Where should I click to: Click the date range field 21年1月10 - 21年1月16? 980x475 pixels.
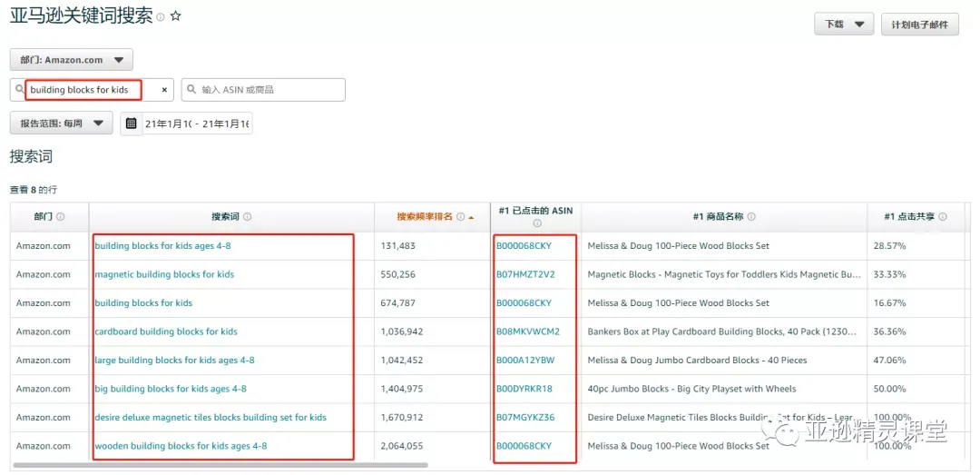tap(197, 124)
